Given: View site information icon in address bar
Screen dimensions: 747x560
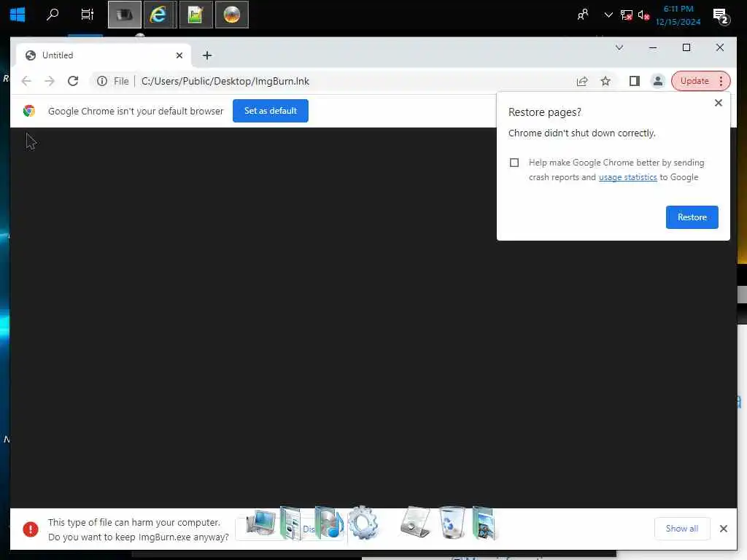Looking at the screenshot, I should pos(102,82).
